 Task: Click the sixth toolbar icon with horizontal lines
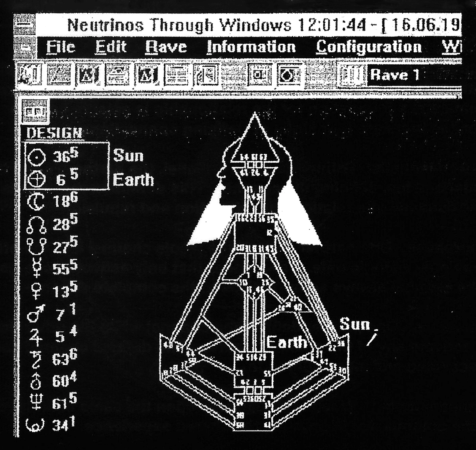pyautogui.click(x=177, y=75)
